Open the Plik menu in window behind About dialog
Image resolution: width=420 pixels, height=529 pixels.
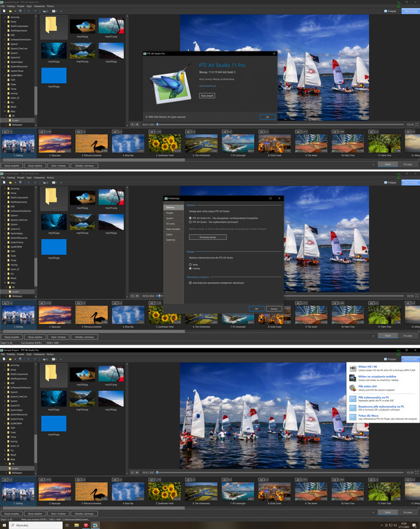click(x=3, y=7)
